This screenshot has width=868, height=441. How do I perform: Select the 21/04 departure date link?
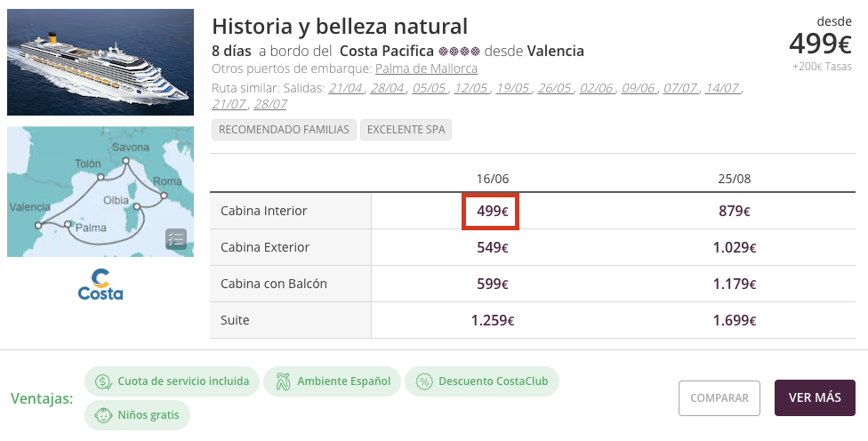[345, 88]
